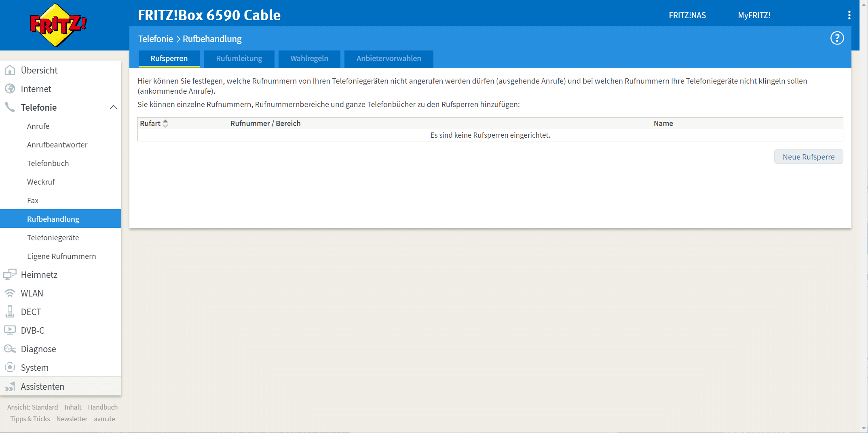Click the Internet globe icon
Image resolution: width=868 pixels, height=433 pixels.
pyautogui.click(x=10, y=89)
